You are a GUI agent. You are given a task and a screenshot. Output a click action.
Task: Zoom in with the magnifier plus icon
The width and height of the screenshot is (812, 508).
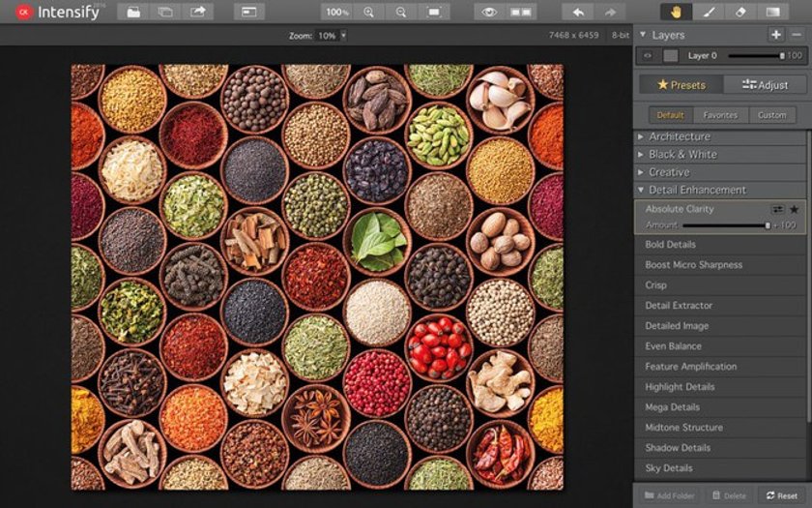tap(368, 12)
